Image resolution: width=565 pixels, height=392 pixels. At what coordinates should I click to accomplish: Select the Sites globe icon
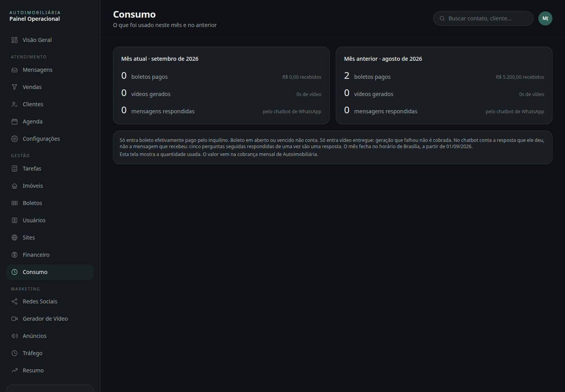click(x=15, y=238)
